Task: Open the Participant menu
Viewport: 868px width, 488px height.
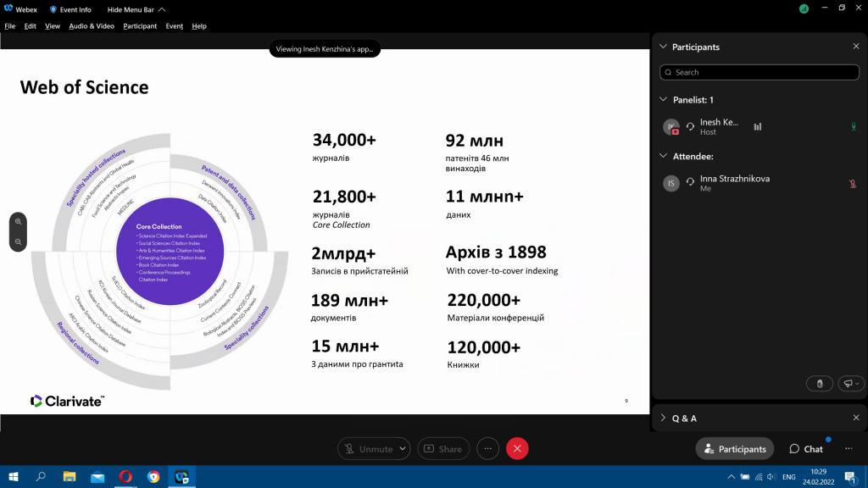Action: [140, 26]
